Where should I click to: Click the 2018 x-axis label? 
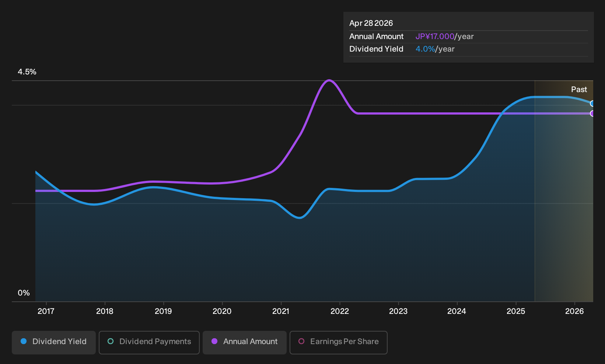tap(105, 311)
